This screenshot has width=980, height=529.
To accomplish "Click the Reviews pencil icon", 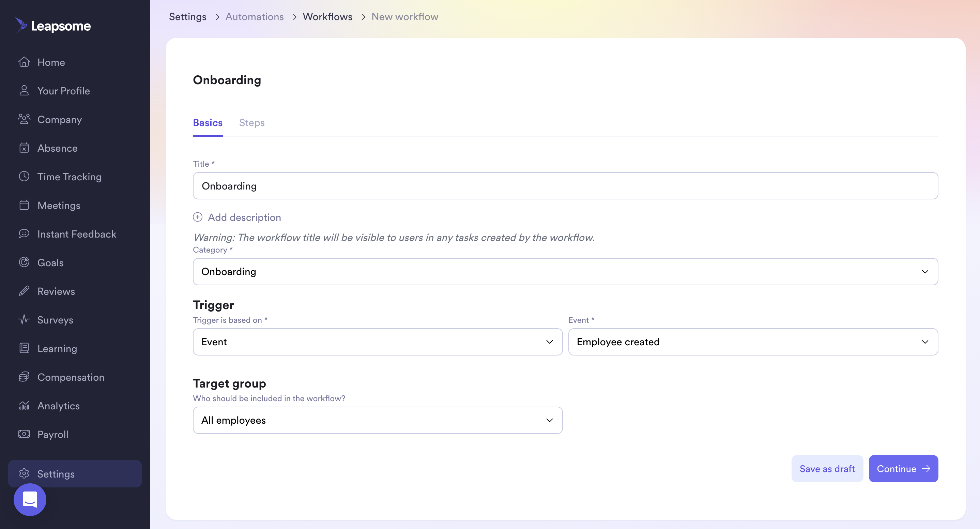I will [x=24, y=291].
